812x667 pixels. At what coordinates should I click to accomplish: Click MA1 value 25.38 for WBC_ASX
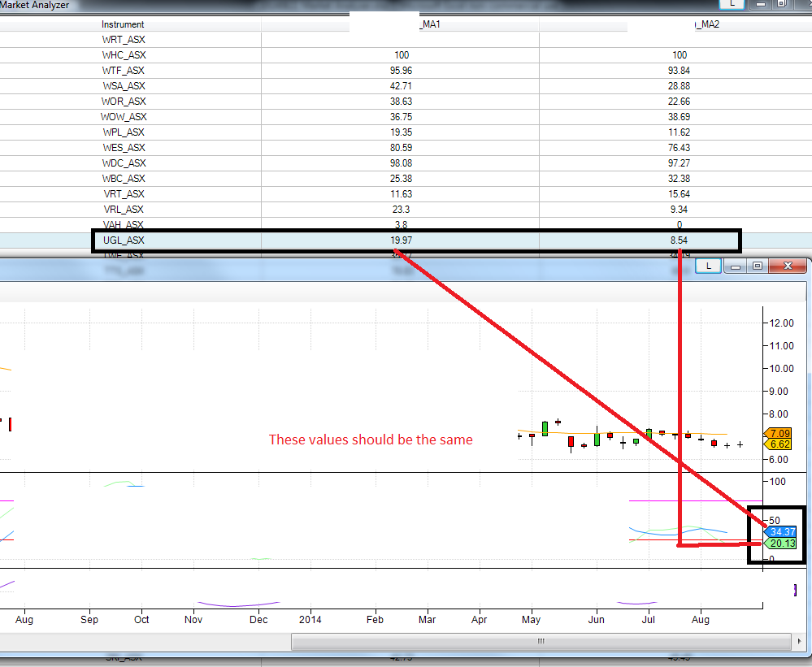pos(402,179)
